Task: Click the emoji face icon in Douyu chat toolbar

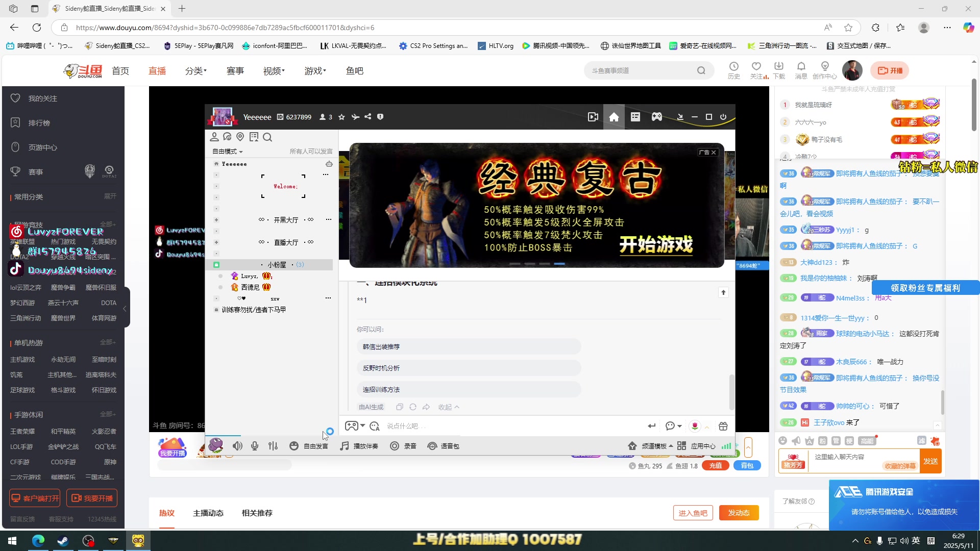Action: [783, 441]
